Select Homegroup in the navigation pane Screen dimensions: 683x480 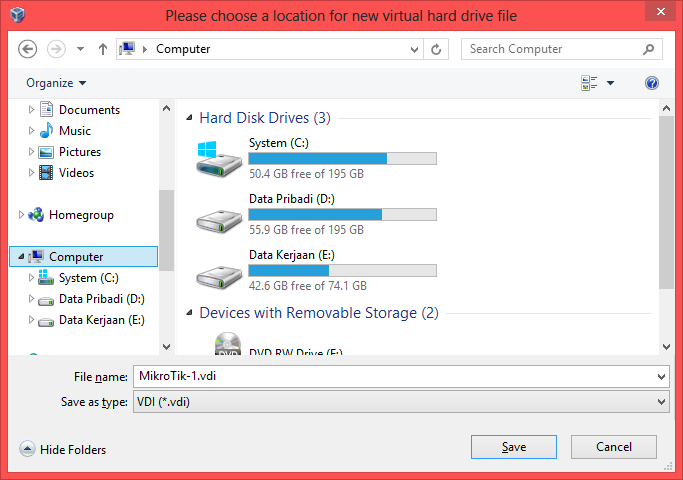81,215
